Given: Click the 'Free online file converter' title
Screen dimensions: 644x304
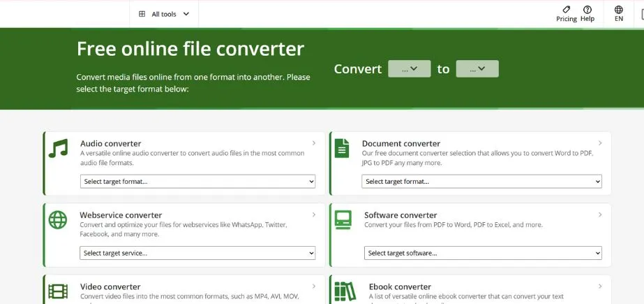Looking at the screenshot, I should [190, 48].
